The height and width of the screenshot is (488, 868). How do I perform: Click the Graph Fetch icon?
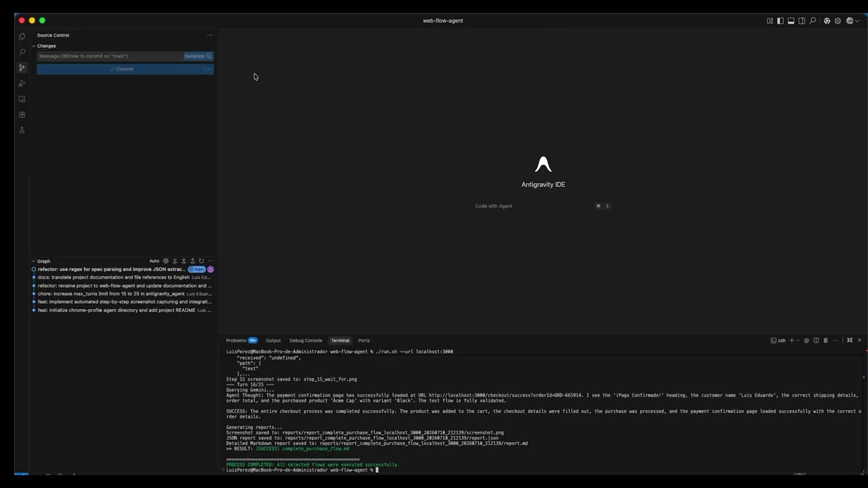pos(175,261)
